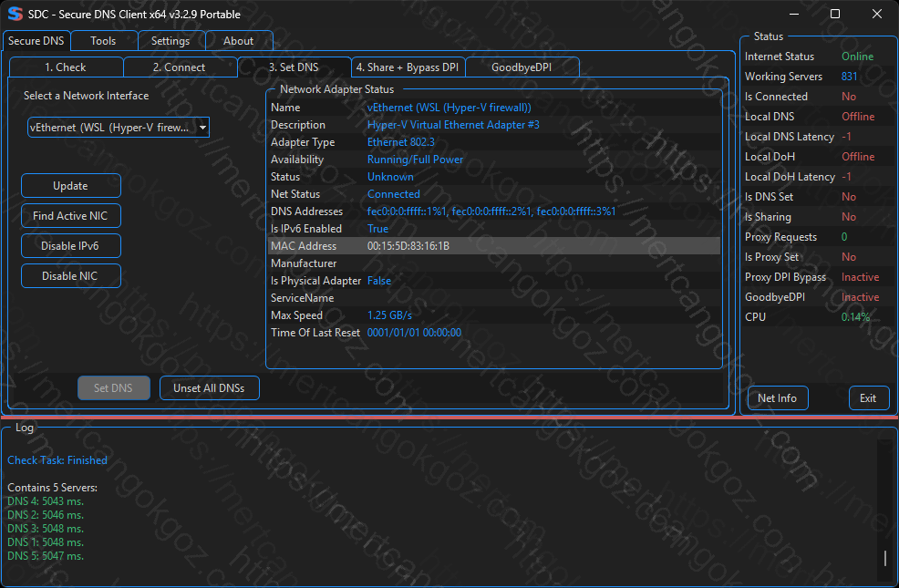Minimize the SDC window

tap(793, 15)
